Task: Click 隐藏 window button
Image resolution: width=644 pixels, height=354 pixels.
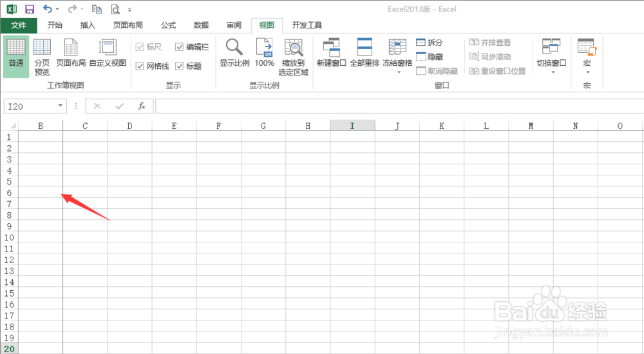Action: (x=429, y=57)
